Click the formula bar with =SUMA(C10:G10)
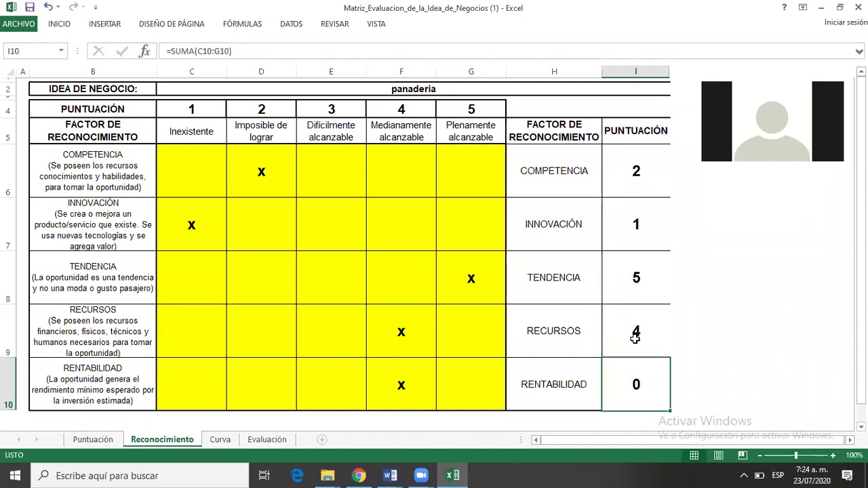The image size is (868, 488). (x=505, y=51)
